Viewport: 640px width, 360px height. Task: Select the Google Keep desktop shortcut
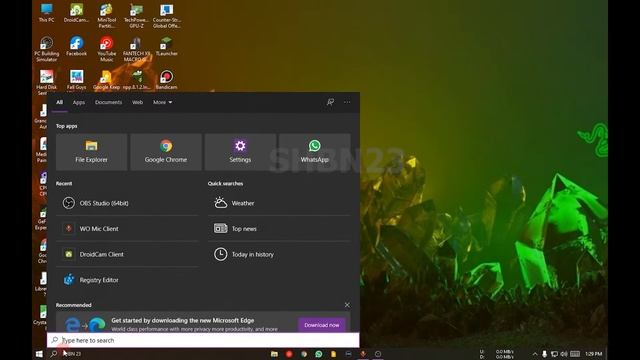(107, 80)
